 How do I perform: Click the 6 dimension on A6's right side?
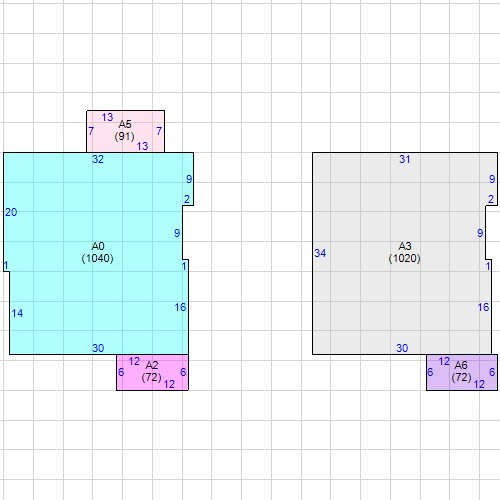492,372
